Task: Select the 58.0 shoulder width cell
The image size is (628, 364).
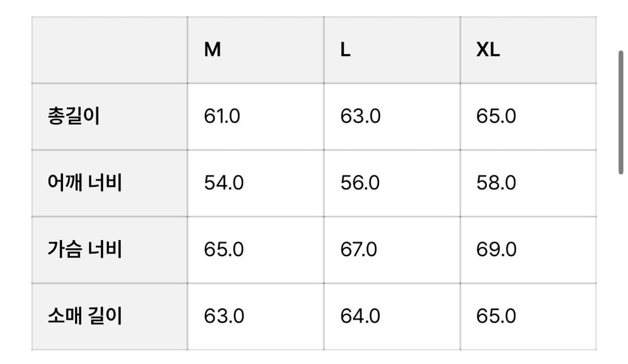Action: [x=496, y=183]
